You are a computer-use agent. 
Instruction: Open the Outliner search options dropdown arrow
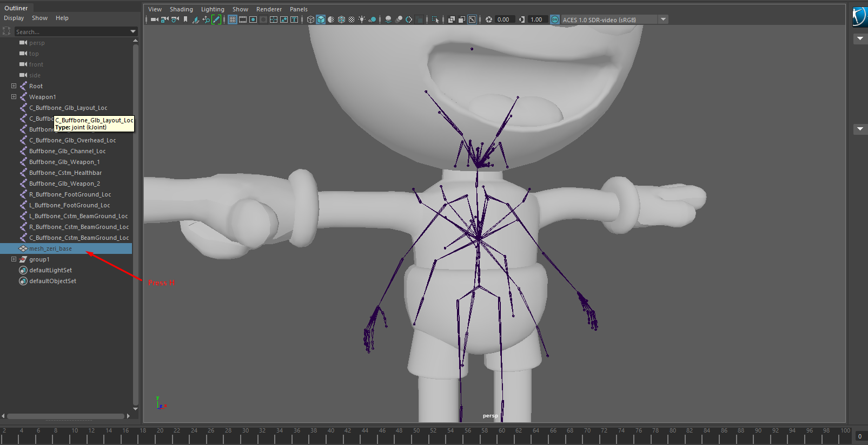pos(133,32)
